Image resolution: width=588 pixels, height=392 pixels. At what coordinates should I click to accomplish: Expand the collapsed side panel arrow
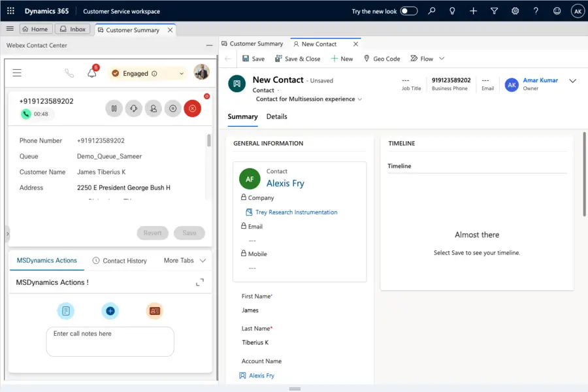point(7,234)
